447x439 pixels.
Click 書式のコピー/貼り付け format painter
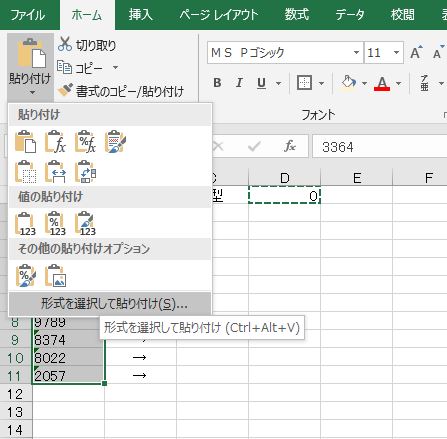click(x=121, y=91)
